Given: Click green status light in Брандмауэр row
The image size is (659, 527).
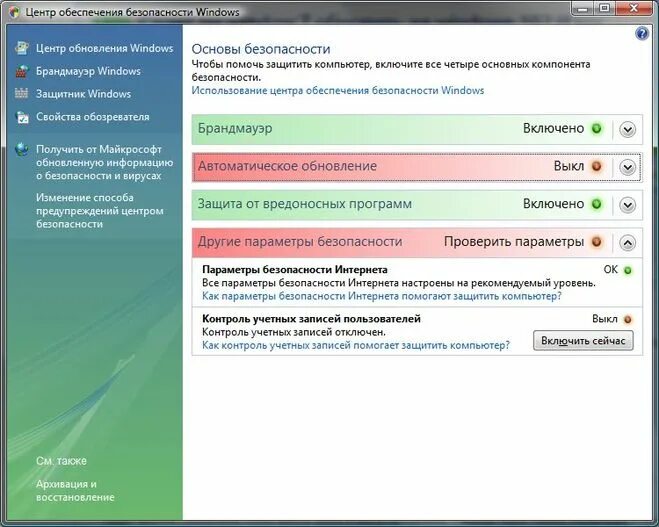Looking at the screenshot, I should (x=596, y=129).
